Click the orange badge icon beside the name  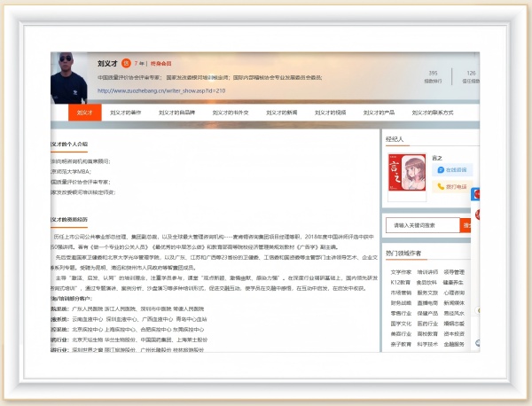pyautogui.click(x=126, y=65)
